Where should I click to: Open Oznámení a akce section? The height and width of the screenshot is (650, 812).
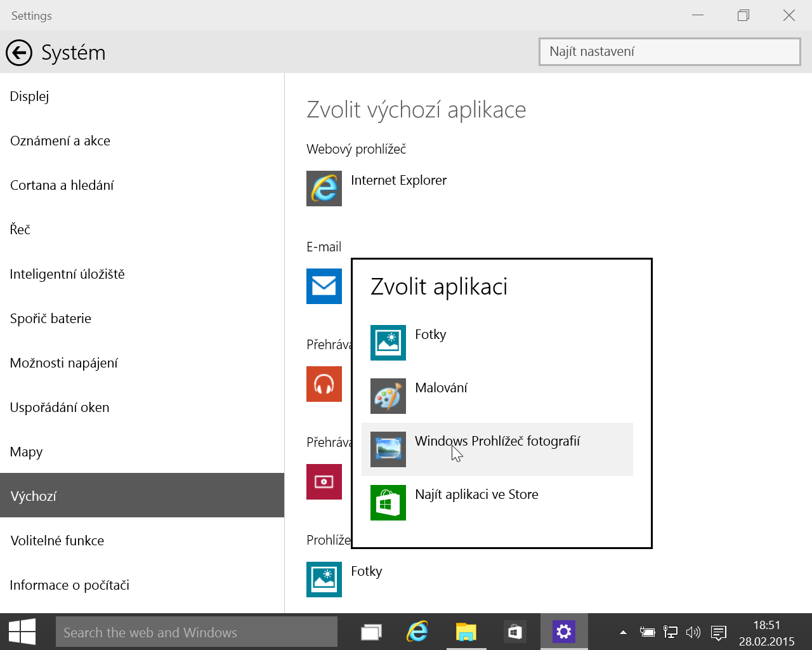point(142,141)
